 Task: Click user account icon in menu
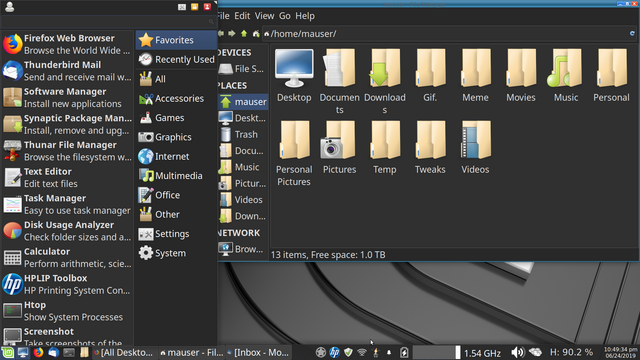pyautogui.click(x=9, y=7)
